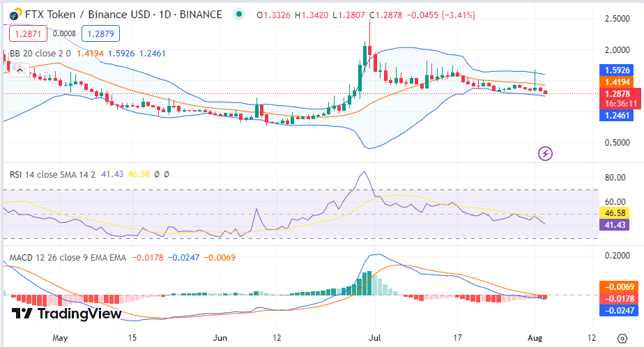Click the FTX Token coin logo icon

click(15, 15)
